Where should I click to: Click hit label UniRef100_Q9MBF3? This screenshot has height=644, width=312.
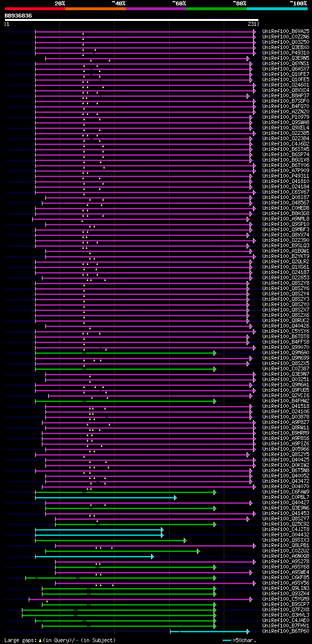(x=286, y=229)
